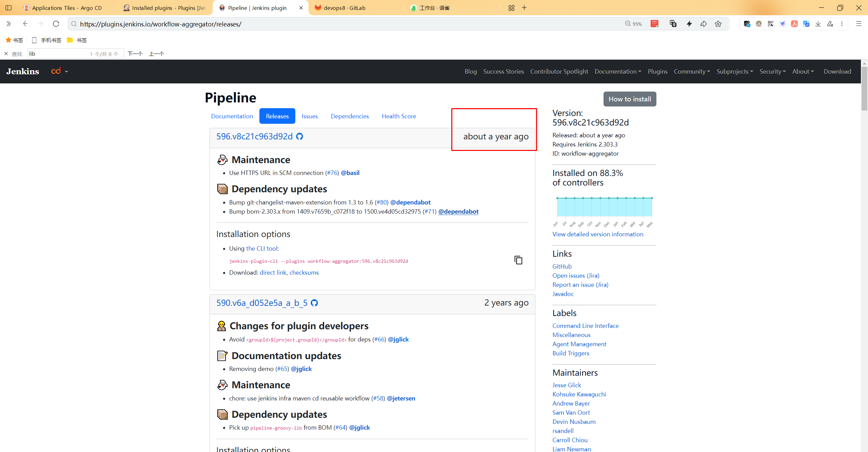Image resolution: width=868 pixels, height=452 pixels.
Task: Expand the Documentation nav dropdown
Action: click(618, 71)
